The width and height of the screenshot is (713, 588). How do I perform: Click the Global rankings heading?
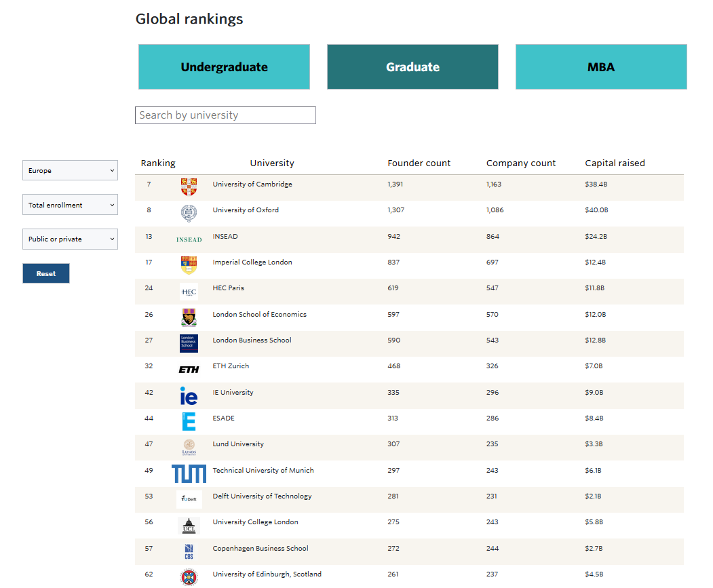tap(189, 19)
